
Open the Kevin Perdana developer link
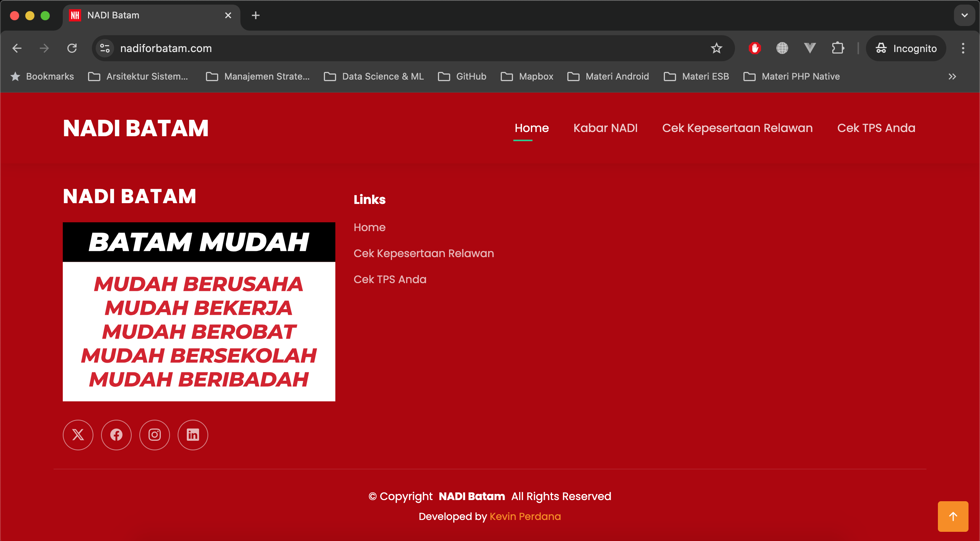coord(525,516)
